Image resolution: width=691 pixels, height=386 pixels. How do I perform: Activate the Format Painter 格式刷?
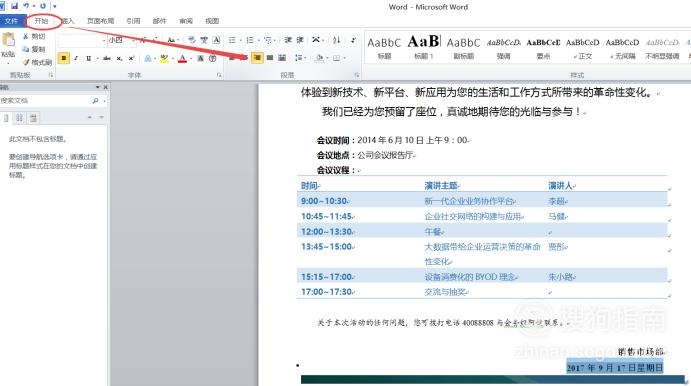tap(37, 62)
